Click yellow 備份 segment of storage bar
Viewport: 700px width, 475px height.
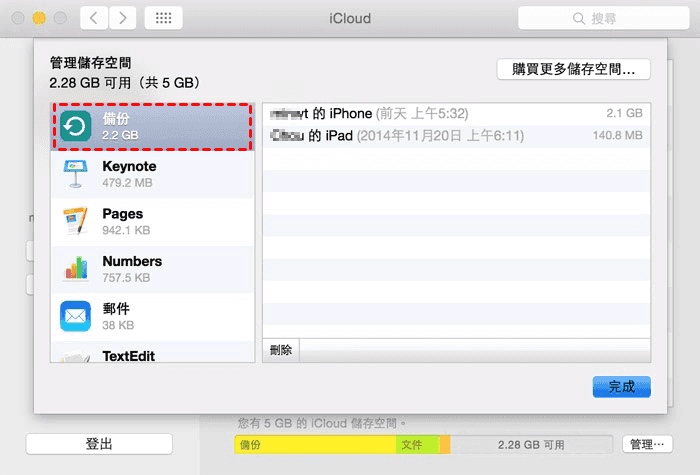(x=314, y=444)
